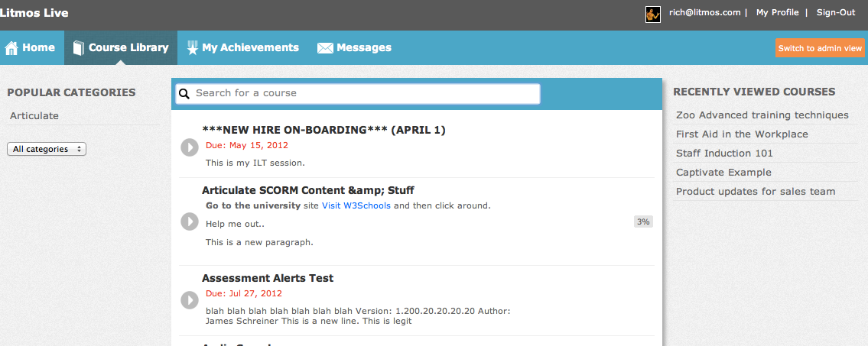Click the Home house icon
868x346 pixels.
tap(11, 48)
